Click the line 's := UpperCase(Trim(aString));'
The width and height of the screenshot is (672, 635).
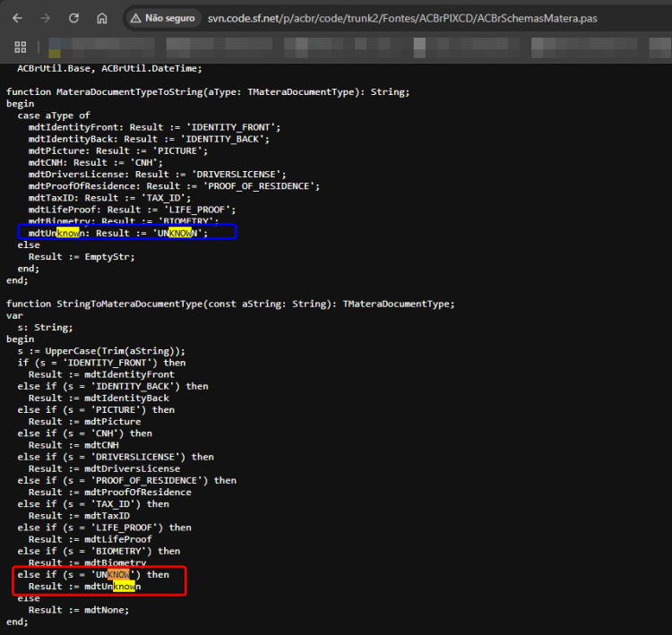[101, 351]
